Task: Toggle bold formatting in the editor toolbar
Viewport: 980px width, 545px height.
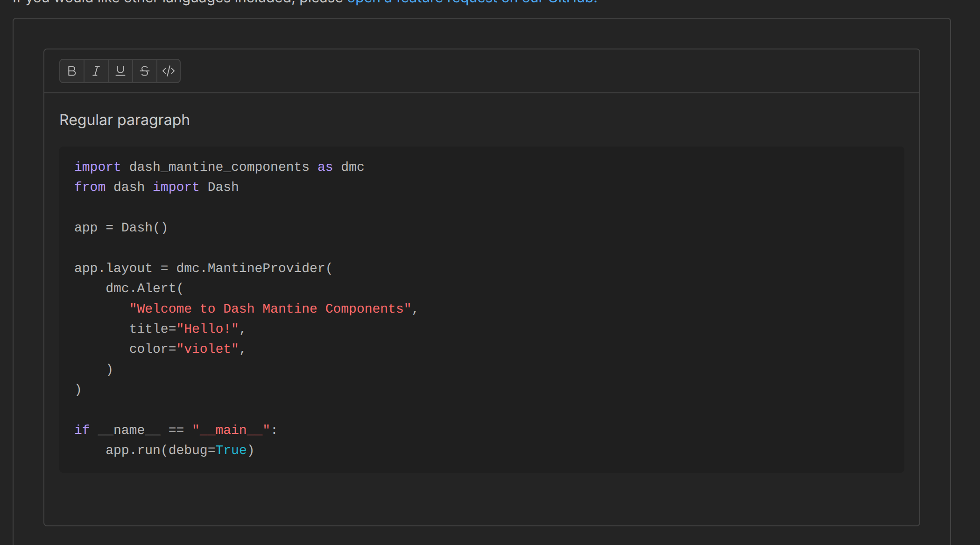Action: pos(72,71)
